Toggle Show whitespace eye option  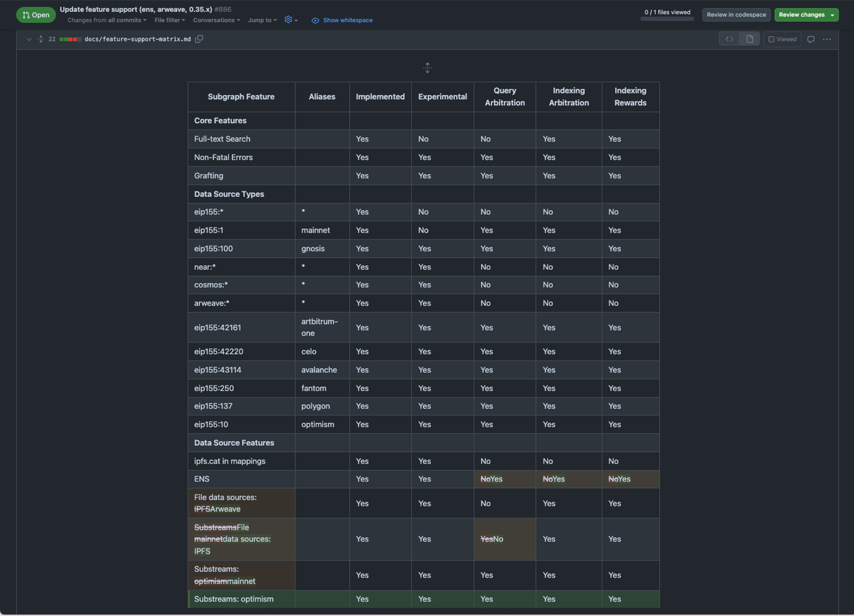[x=342, y=20]
